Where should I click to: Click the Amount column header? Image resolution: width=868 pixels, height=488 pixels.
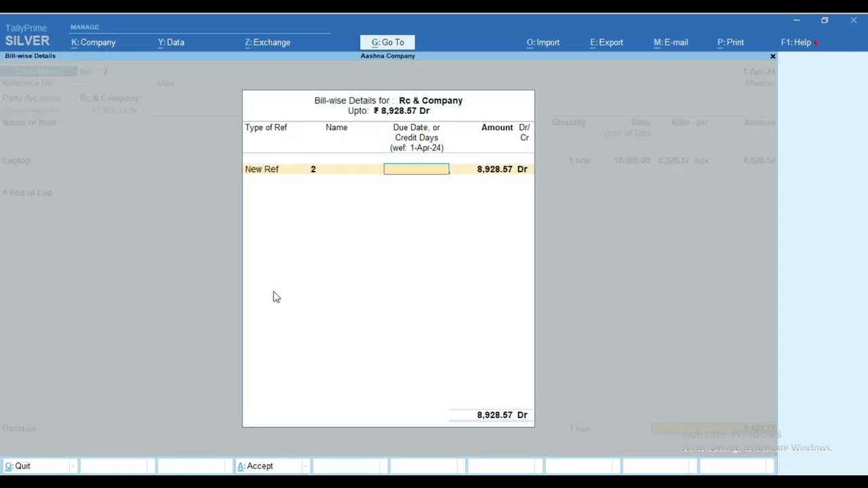point(497,127)
